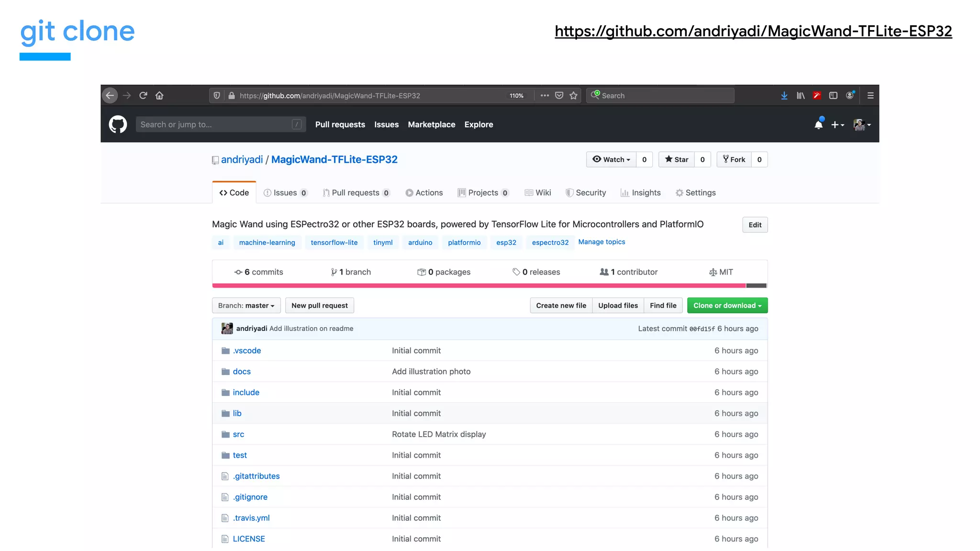Screen dimensions: 980x551
Task: Fork the repository
Action: click(x=734, y=159)
